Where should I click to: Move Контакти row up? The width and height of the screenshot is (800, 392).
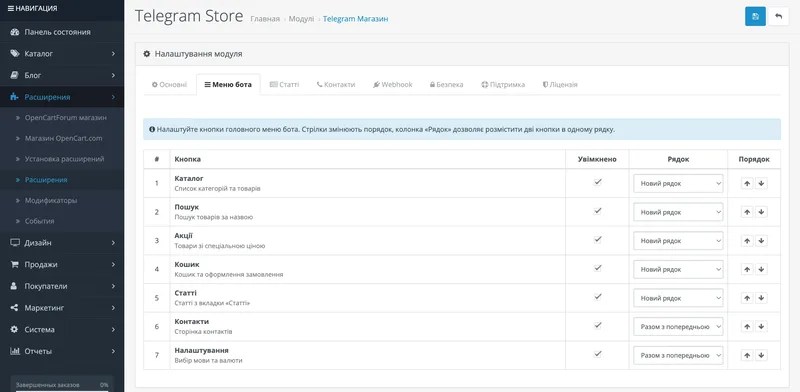pyautogui.click(x=747, y=326)
